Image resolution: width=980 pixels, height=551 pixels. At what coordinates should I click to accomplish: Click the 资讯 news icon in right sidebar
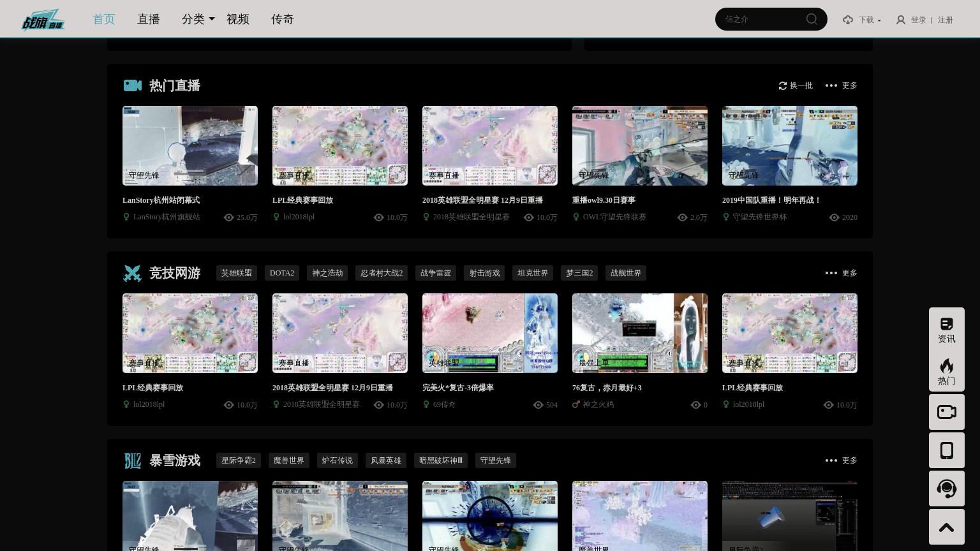tap(947, 324)
